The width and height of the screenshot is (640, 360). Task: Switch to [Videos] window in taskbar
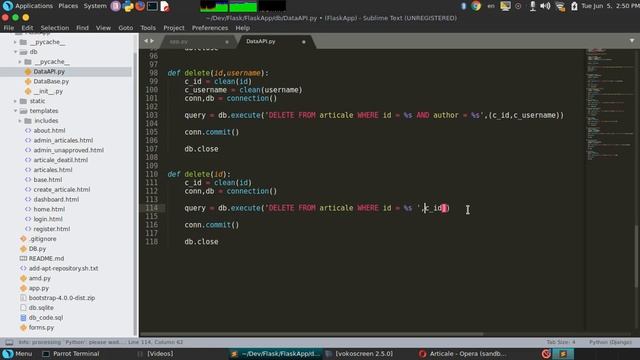[155, 354]
